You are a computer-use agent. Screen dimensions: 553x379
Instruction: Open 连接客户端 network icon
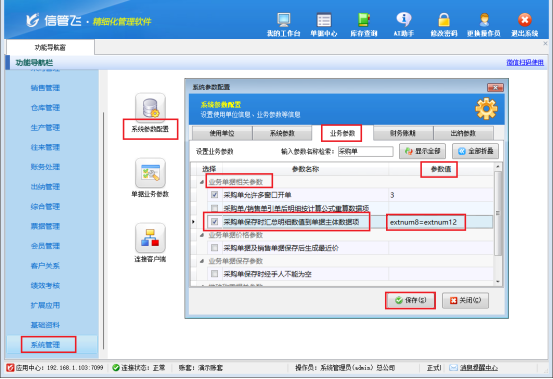tap(150, 238)
